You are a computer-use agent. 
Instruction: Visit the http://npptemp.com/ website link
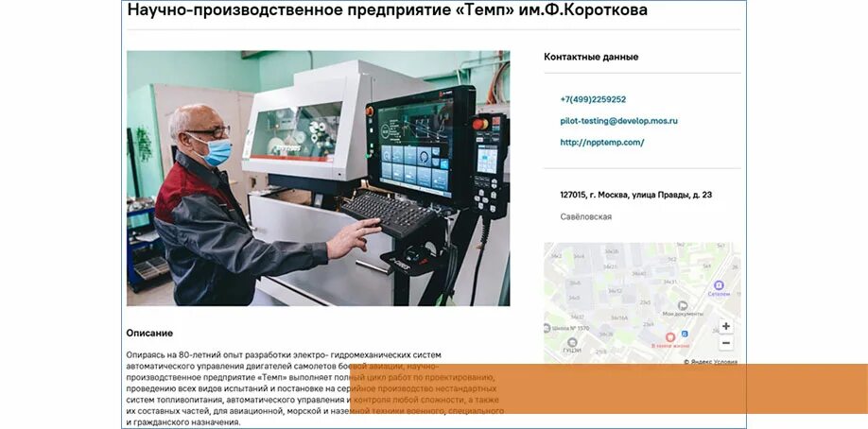(601, 143)
